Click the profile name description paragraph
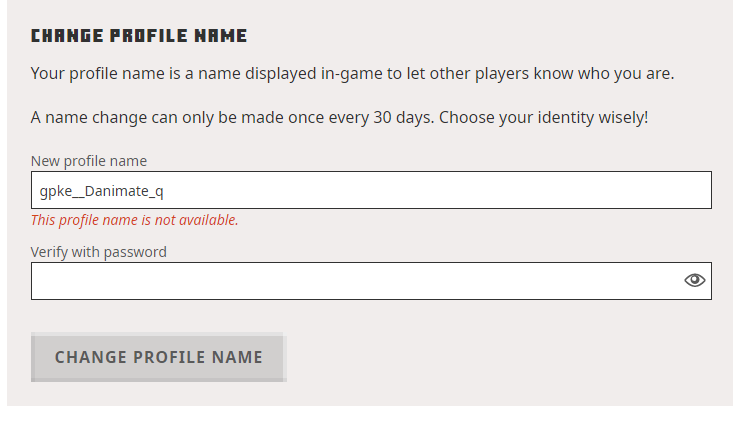The width and height of the screenshot is (733, 443). [x=352, y=74]
